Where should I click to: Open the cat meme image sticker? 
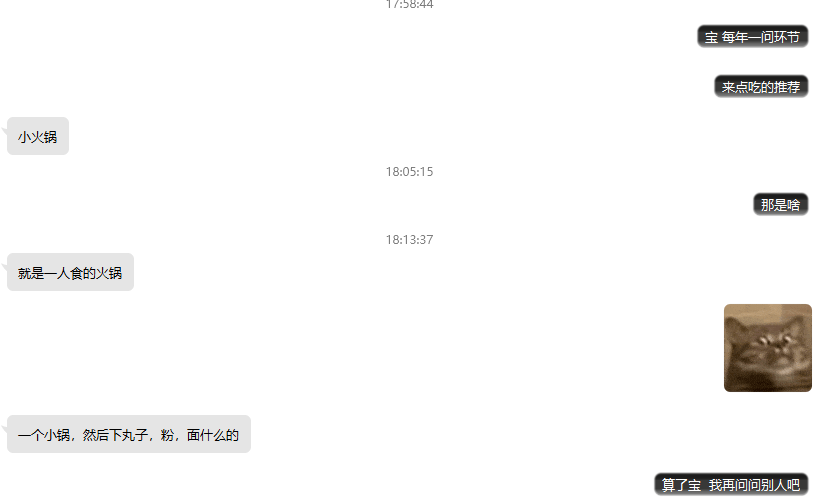tap(767, 347)
